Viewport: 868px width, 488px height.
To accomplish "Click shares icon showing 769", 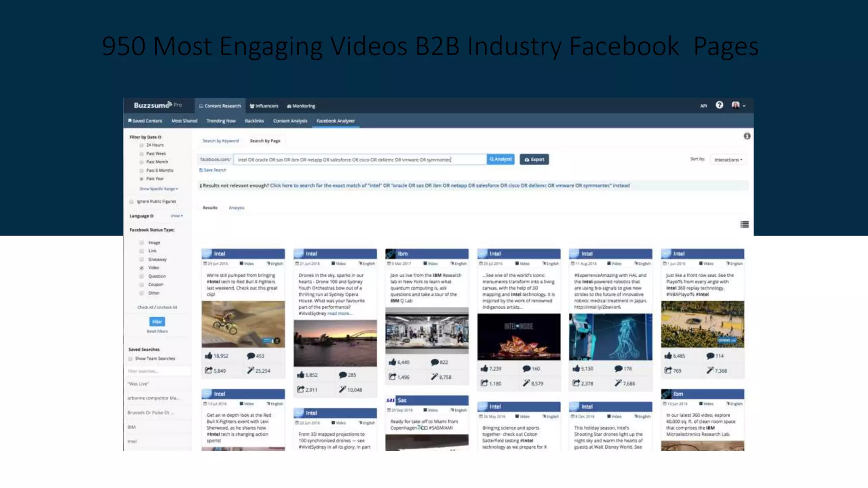I will pyautogui.click(x=668, y=370).
